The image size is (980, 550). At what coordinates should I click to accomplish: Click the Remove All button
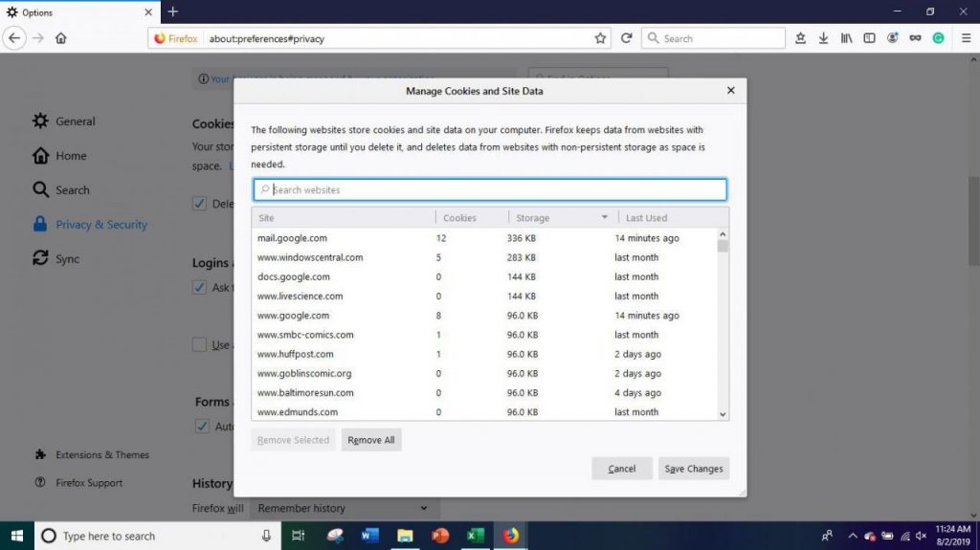point(371,440)
